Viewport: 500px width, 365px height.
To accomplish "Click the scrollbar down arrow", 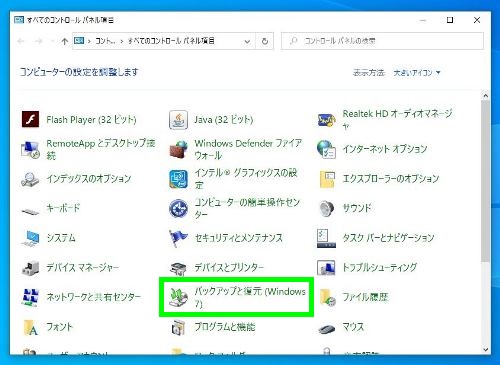I will coord(486,350).
